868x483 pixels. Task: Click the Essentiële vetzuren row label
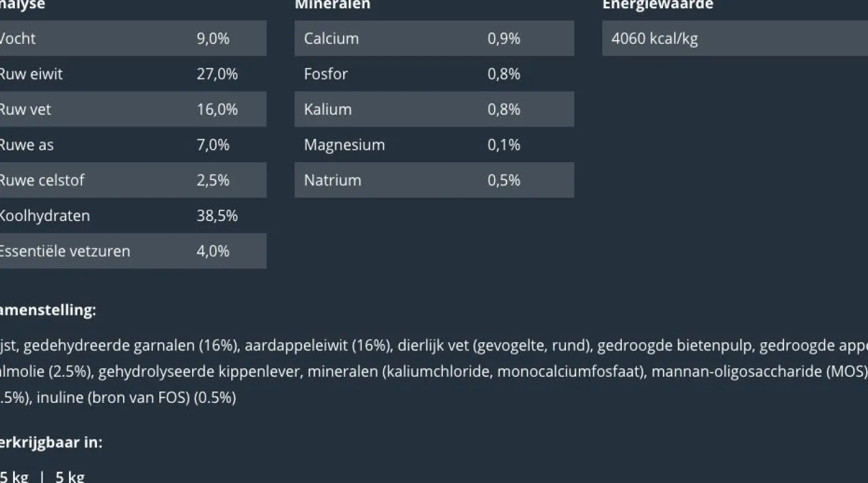click(64, 251)
